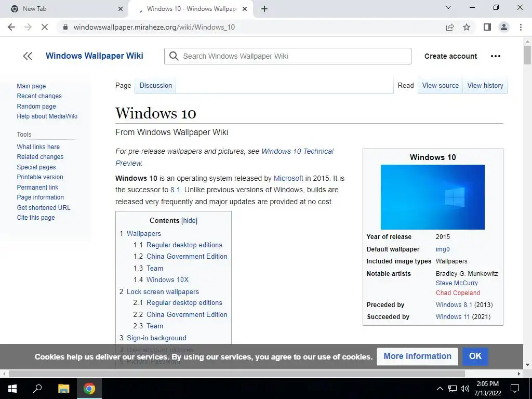Open the Windows 10 infobox wallpaper thumbnail
Viewport: 532px width, 399px height.
[433, 197]
